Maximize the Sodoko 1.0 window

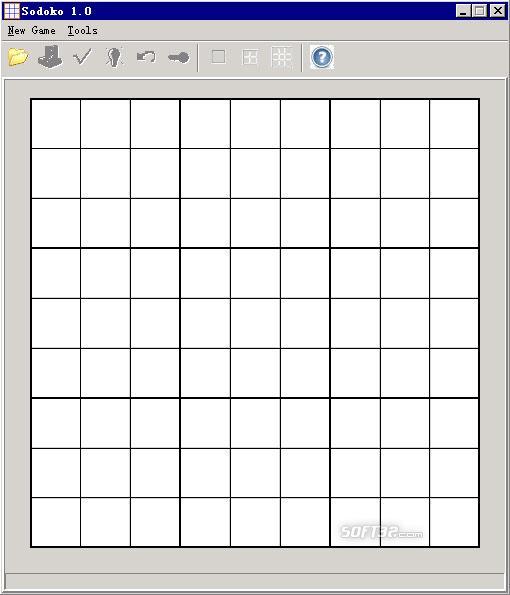[x=479, y=11]
